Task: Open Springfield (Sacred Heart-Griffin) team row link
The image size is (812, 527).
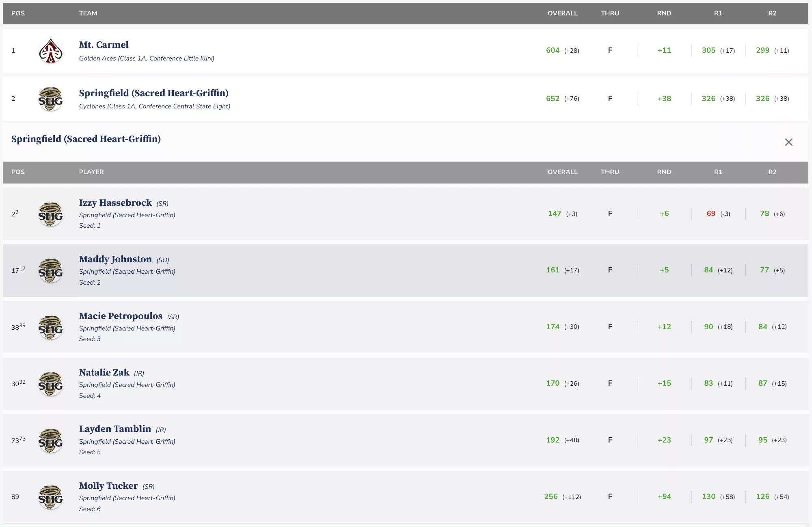Action: click(153, 93)
